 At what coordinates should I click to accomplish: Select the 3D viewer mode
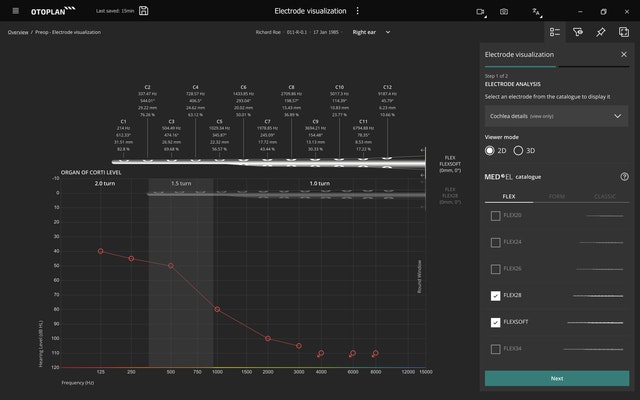click(517, 150)
